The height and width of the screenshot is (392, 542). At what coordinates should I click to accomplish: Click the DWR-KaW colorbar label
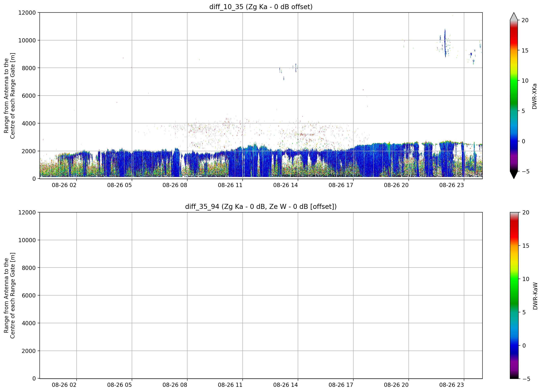coord(535,296)
